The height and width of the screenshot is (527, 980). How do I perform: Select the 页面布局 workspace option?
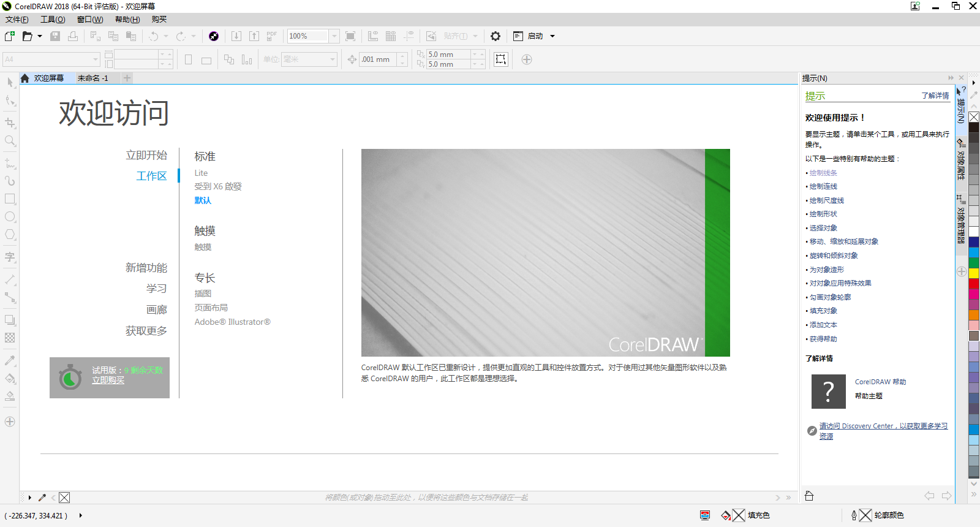[211, 308]
